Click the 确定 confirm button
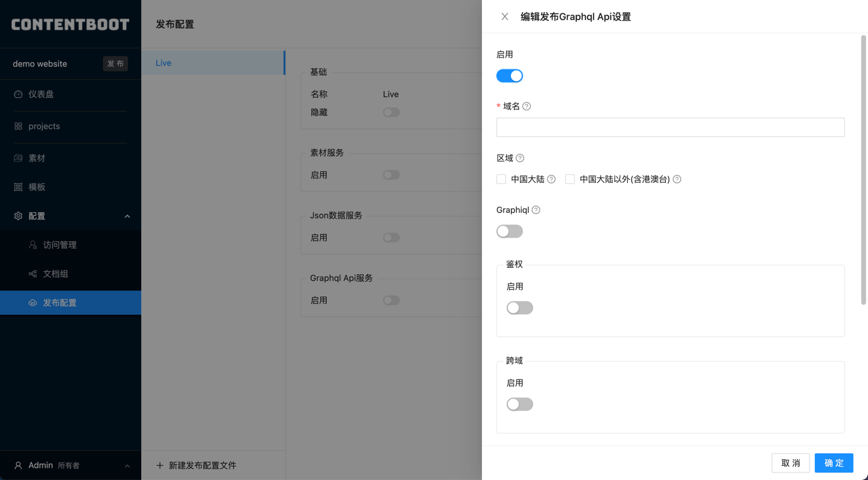 (x=834, y=463)
